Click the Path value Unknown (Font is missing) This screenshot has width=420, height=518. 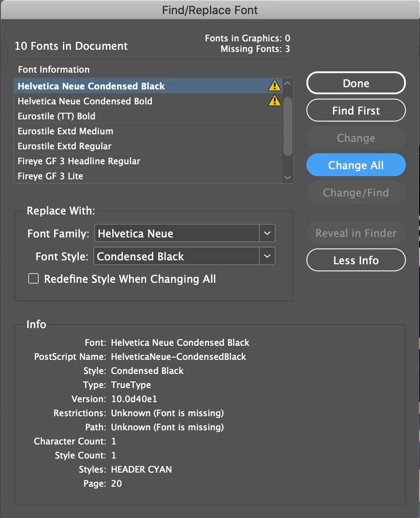point(167,427)
